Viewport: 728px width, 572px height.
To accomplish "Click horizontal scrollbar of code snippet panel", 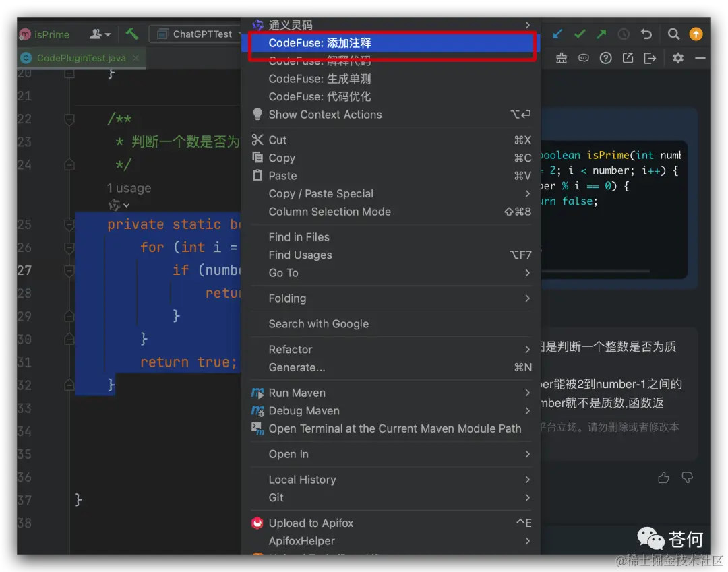I will pos(596,271).
